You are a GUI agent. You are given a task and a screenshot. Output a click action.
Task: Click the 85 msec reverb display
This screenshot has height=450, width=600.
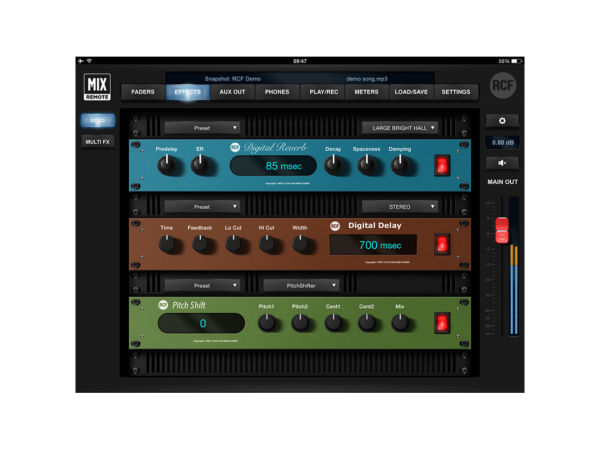[273, 166]
